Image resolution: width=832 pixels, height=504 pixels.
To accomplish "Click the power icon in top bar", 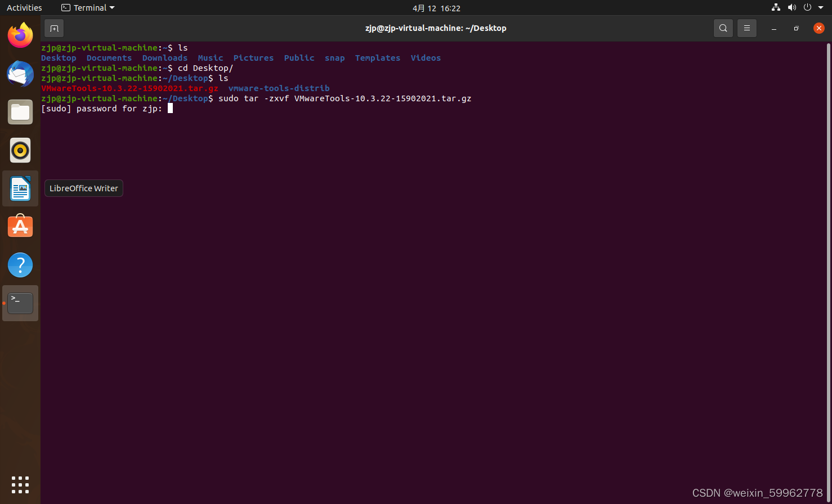I will (x=807, y=8).
